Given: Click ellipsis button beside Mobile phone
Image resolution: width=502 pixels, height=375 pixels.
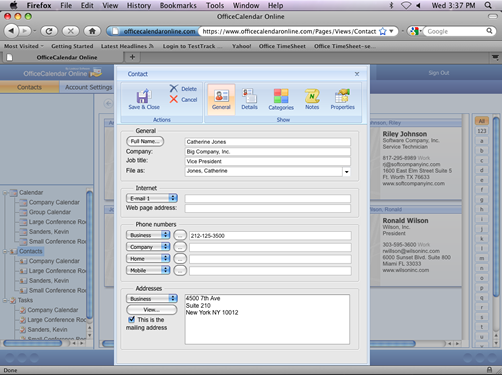Looking at the screenshot, I should pyautogui.click(x=180, y=270).
